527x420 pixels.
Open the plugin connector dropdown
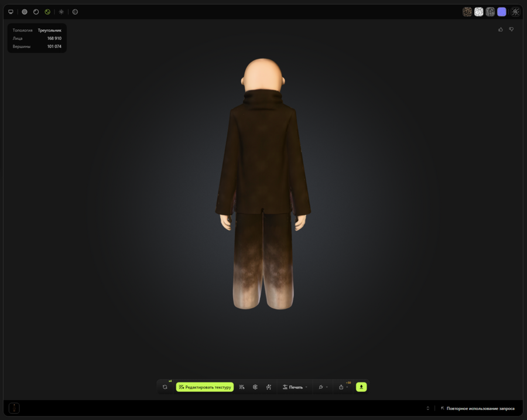point(323,387)
